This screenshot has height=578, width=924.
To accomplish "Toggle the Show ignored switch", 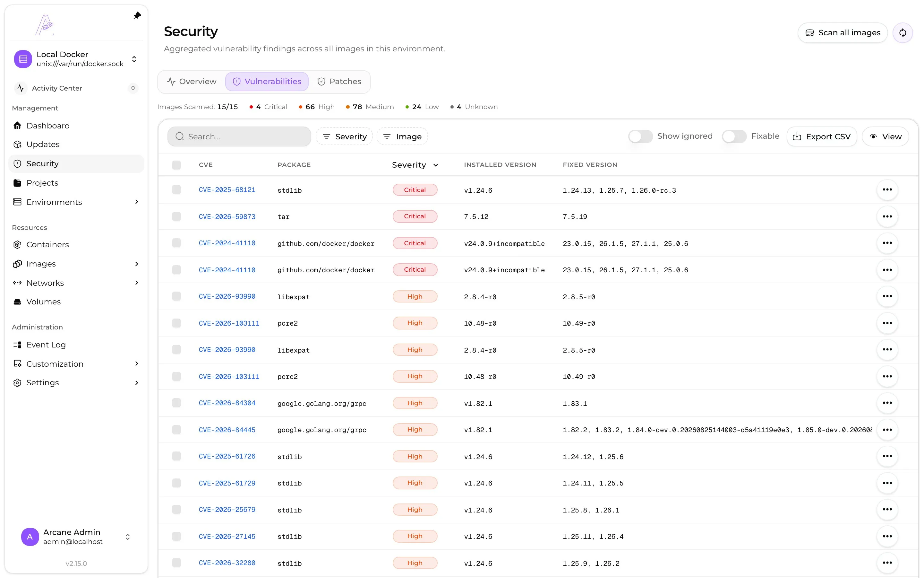I will click(x=640, y=136).
